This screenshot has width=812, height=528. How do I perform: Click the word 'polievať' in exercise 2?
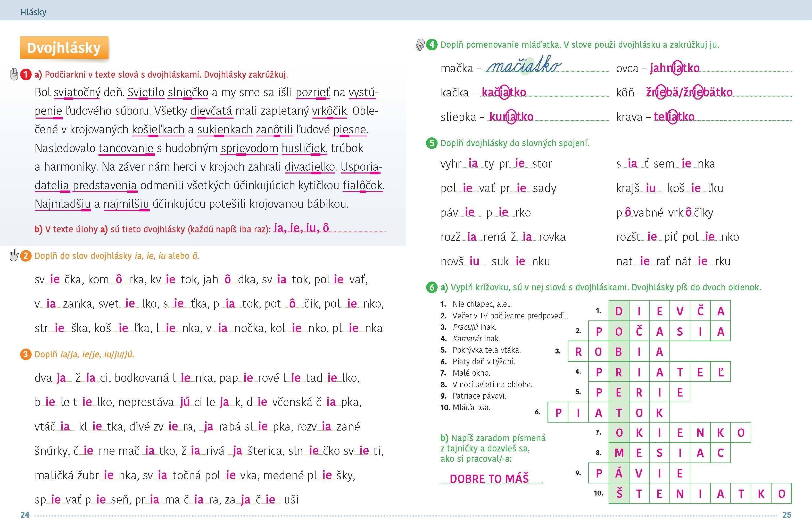(x=340, y=279)
